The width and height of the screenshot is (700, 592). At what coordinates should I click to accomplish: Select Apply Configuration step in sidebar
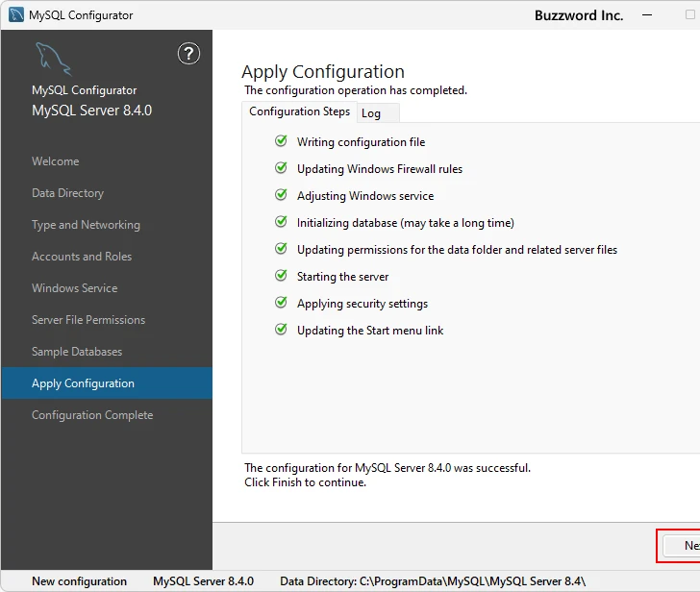(107, 383)
